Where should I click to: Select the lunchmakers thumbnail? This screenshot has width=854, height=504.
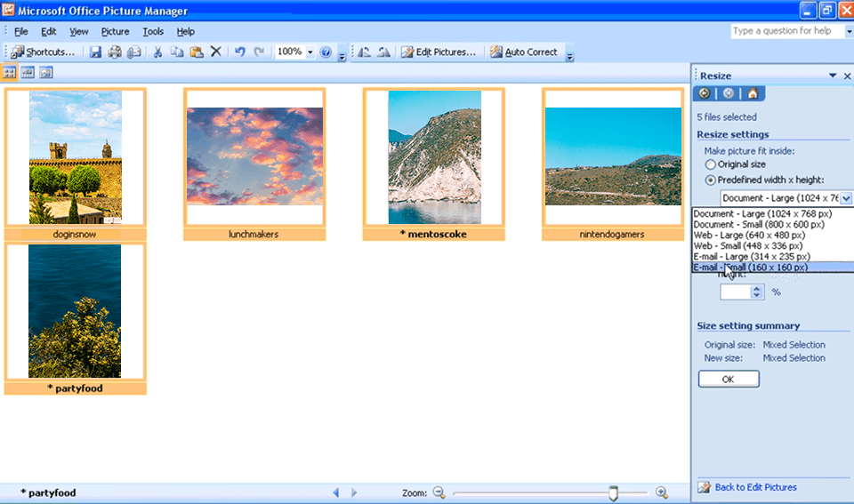pyautogui.click(x=254, y=164)
